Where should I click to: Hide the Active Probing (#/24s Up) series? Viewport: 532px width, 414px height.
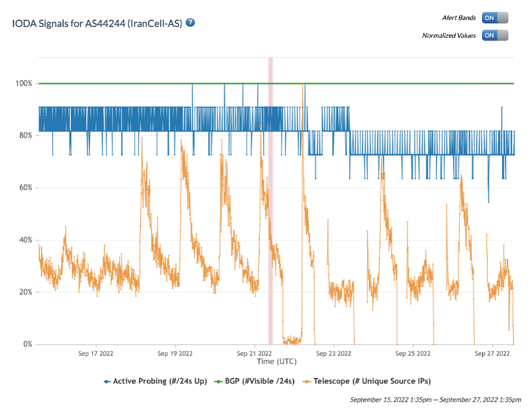coord(160,382)
